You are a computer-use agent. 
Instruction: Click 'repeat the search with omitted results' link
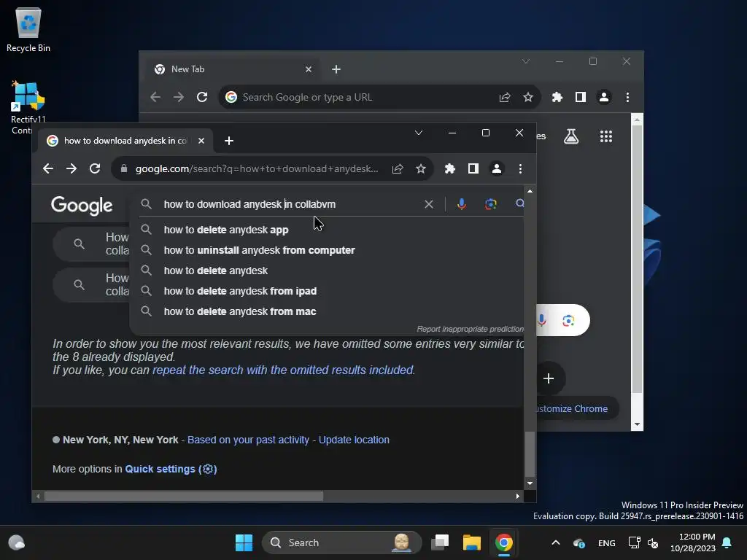coord(283,370)
